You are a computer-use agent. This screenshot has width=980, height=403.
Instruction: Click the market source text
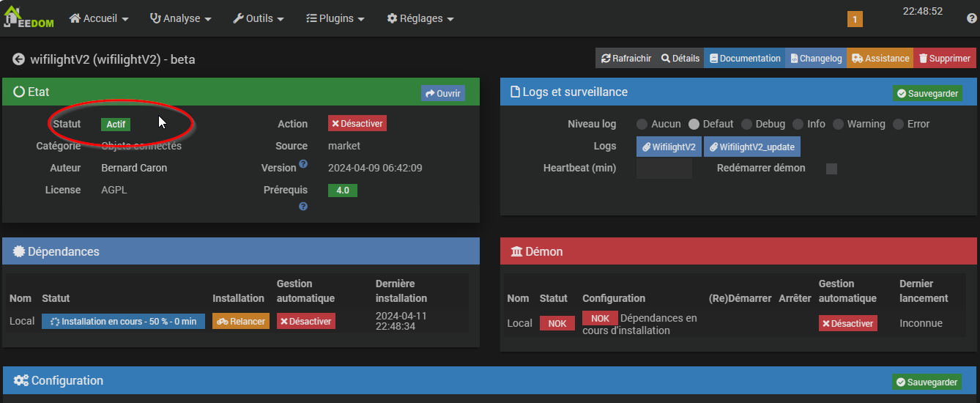343,146
